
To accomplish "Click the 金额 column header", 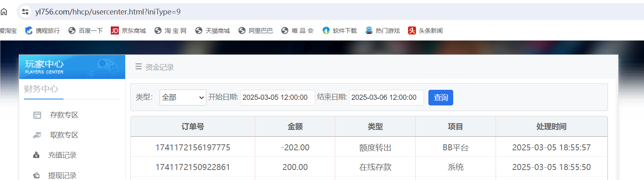I will pos(295,127).
